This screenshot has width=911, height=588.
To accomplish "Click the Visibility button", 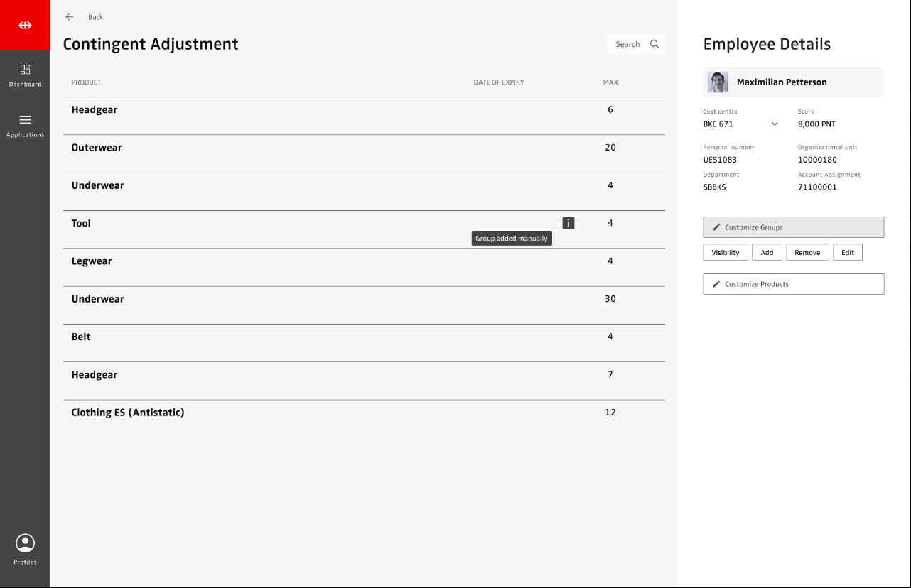I will (x=725, y=253).
